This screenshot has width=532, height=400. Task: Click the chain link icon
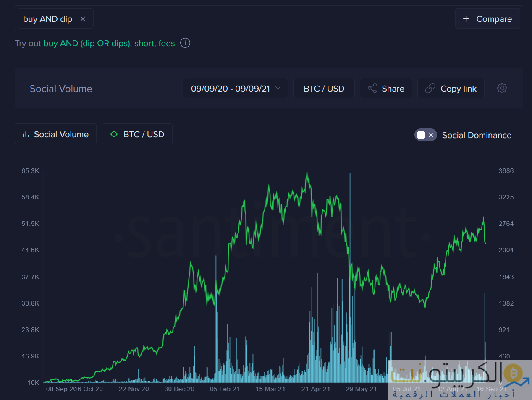click(430, 89)
